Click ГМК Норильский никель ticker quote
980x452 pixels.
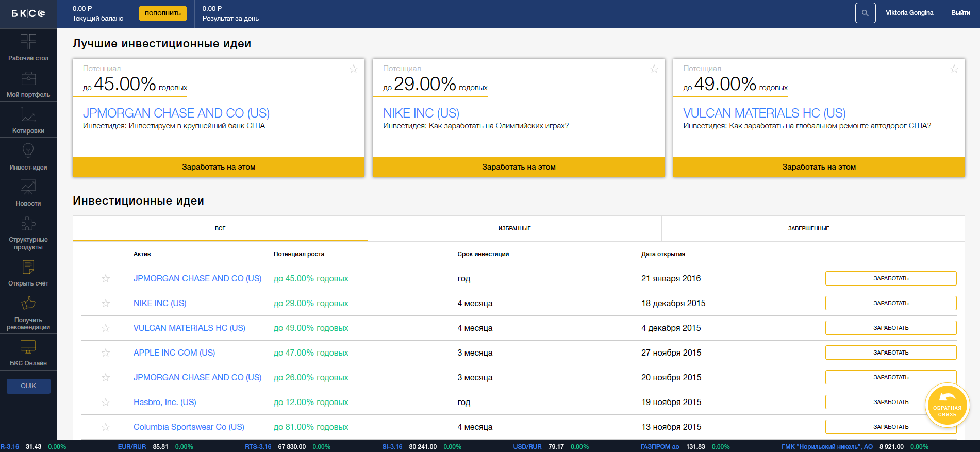point(855,447)
